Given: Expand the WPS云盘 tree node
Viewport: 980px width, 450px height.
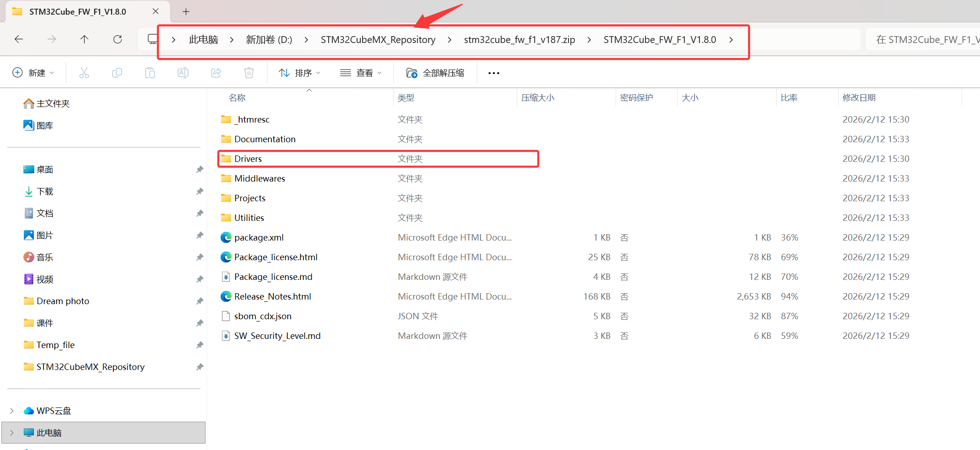Looking at the screenshot, I should click(12, 411).
